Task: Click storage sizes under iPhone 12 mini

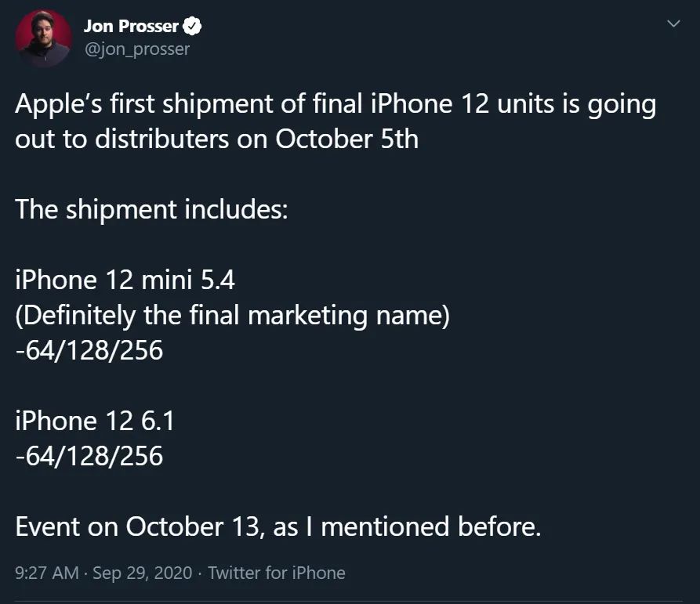Action: 89,351
